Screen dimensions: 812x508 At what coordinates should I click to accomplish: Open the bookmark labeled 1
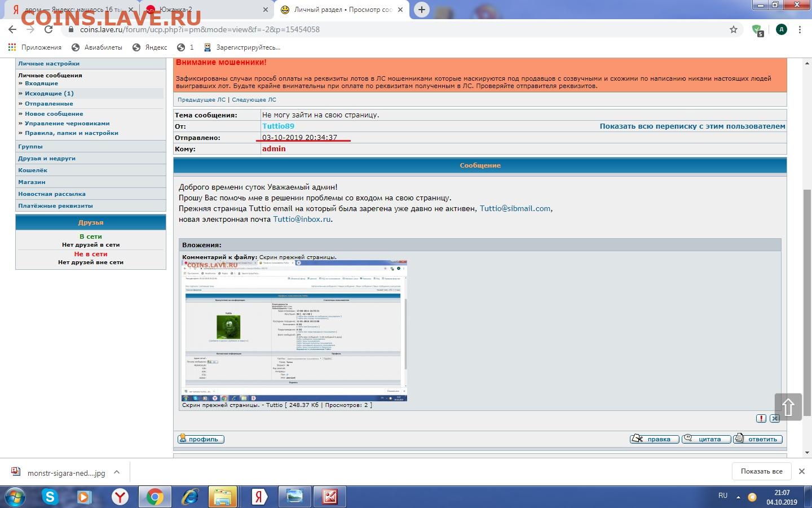tap(186, 47)
